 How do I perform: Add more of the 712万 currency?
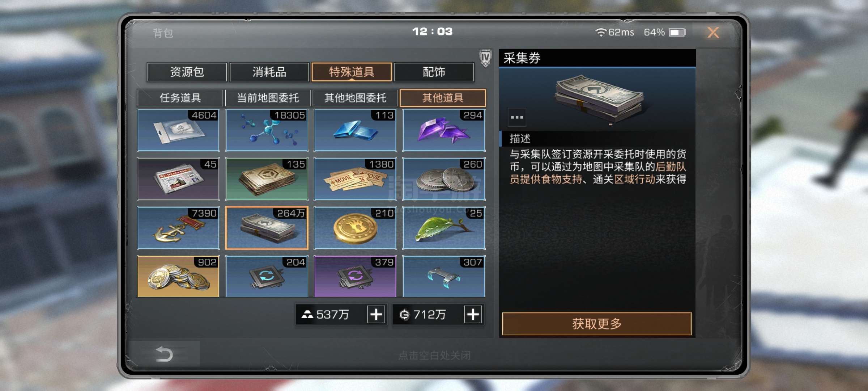[x=473, y=314]
